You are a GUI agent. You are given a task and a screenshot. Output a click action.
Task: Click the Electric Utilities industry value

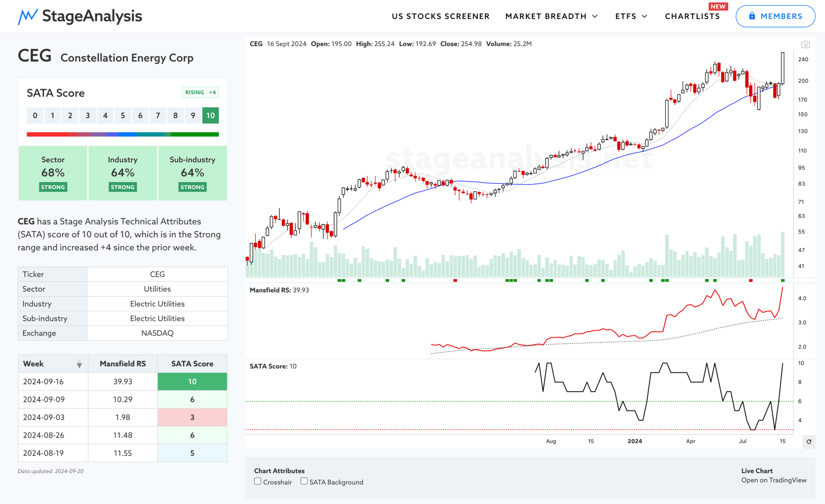click(157, 304)
